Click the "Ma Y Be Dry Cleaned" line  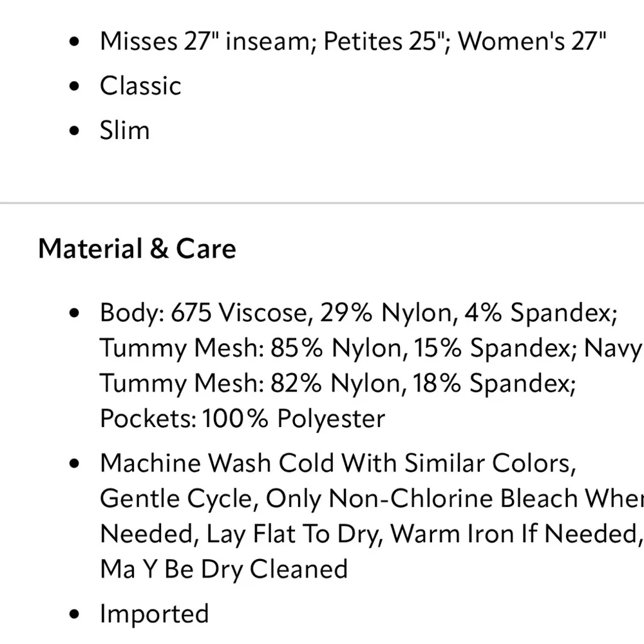click(x=223, y=569)
